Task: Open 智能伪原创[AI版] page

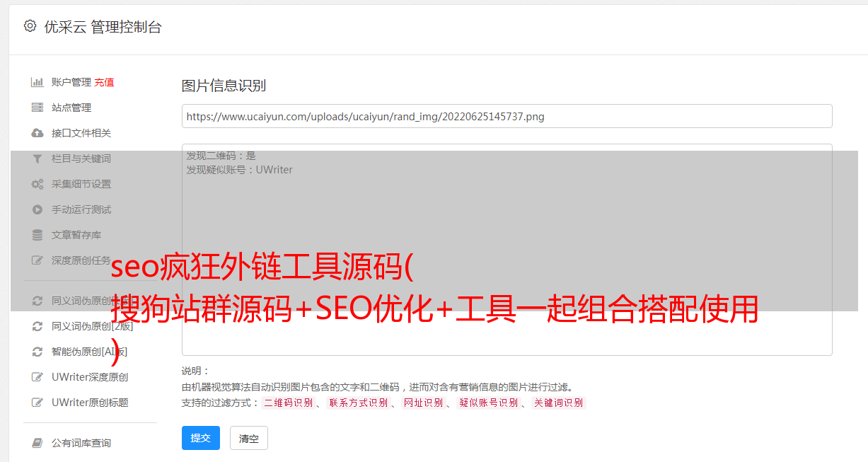Action: pos(89,352)
